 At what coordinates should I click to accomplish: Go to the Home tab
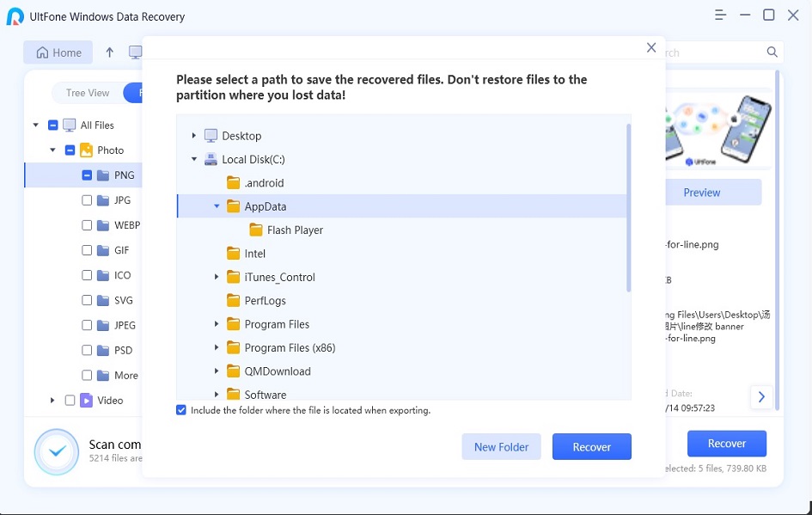[x=58, y=52]
